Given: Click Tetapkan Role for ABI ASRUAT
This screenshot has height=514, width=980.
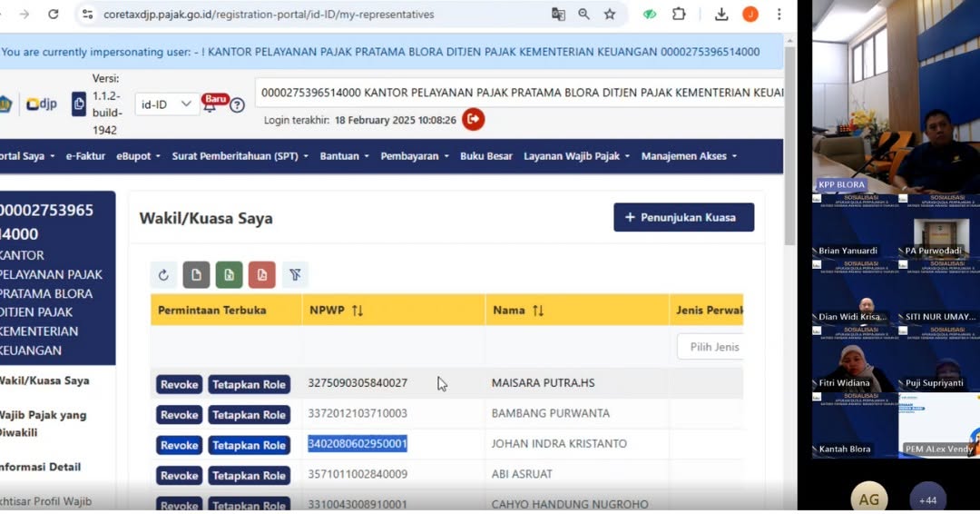Looking at the screenshot, I should click(249, 476).
